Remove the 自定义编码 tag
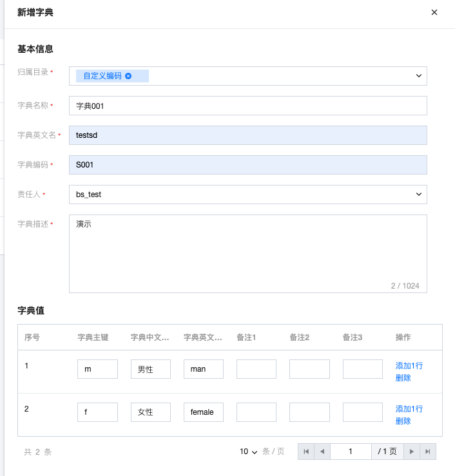This screenshot has width=455, height=476. [128, 76]
